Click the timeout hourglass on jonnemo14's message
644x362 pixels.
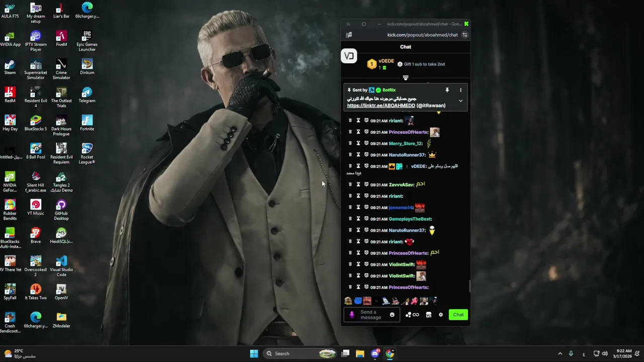[x=358, y=207]
